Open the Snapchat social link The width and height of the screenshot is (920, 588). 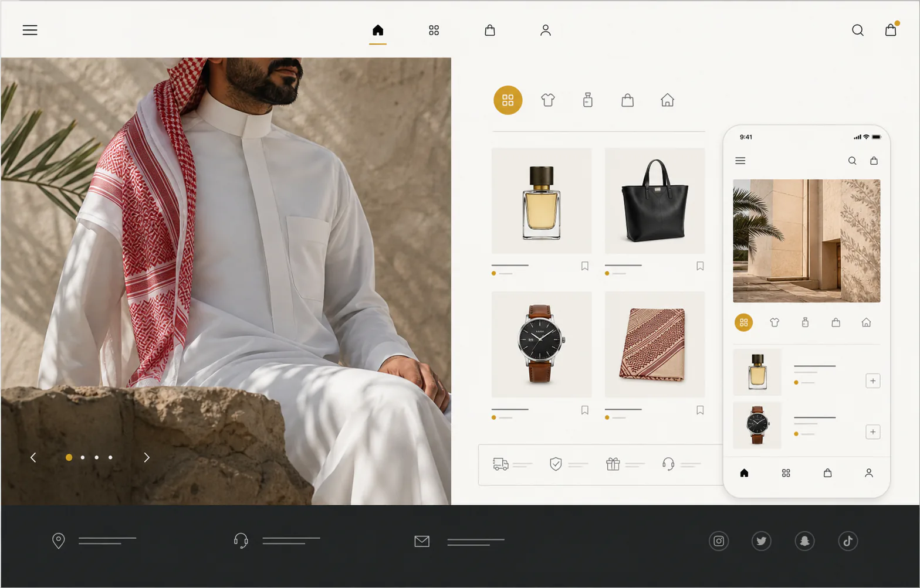805,541
